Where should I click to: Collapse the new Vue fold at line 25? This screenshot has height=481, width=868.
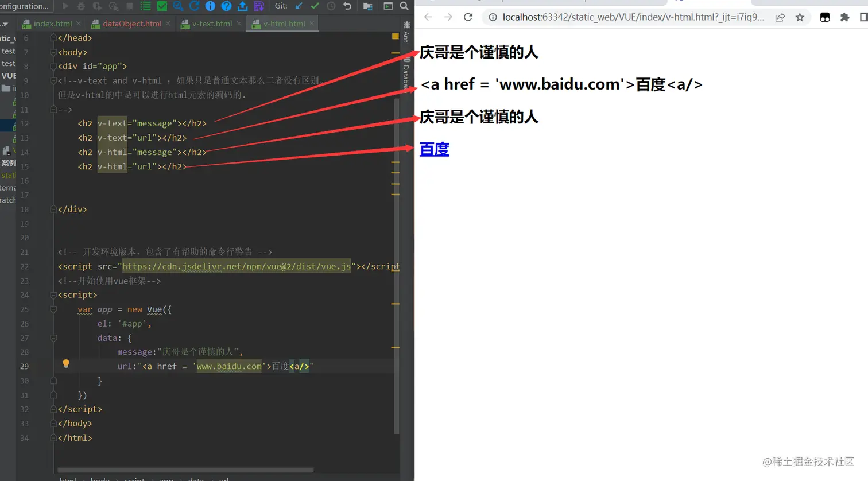[53, 309]
